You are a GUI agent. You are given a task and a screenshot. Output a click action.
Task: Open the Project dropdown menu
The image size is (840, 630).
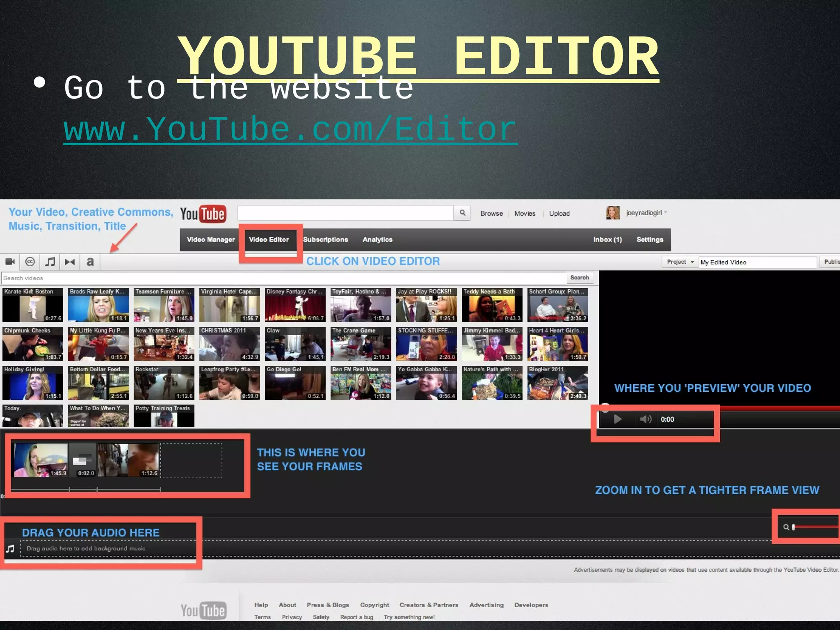click(x=680, y=262)
